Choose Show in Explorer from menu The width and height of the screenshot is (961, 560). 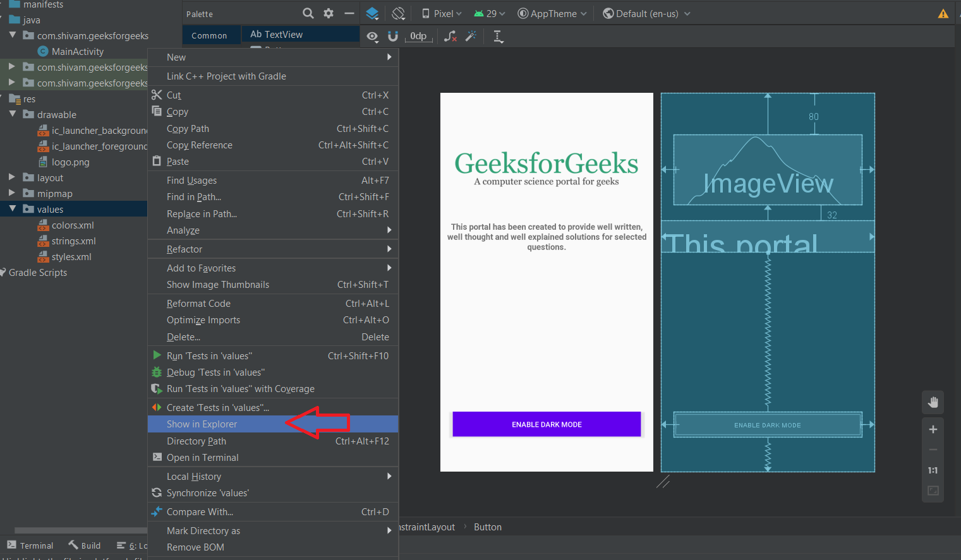coord(202,424)
